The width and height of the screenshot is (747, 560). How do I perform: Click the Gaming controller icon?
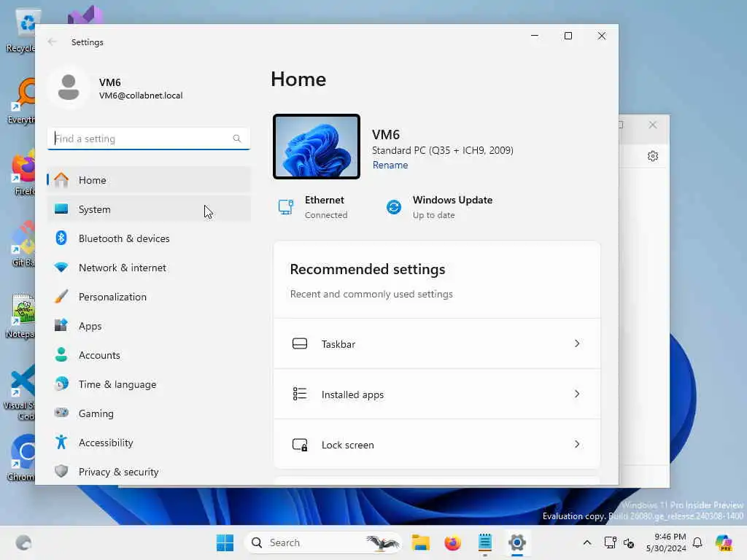pyautogui.click(x=61, y=413)
